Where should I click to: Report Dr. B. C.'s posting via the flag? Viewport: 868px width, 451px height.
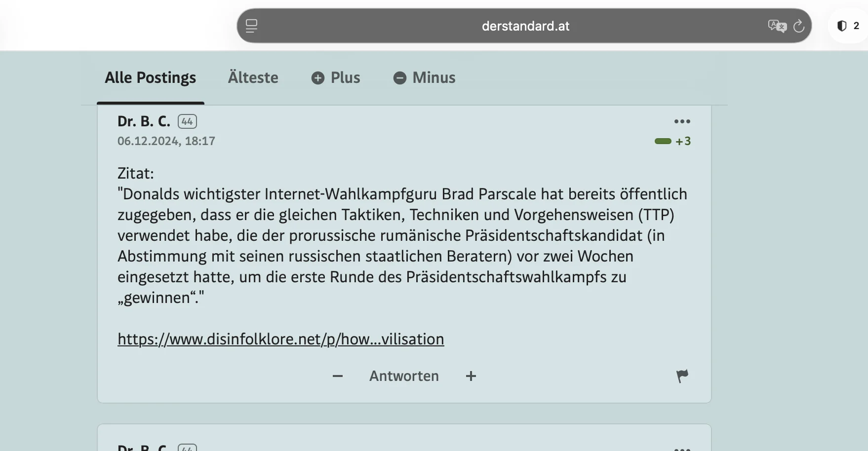point(682,376)
